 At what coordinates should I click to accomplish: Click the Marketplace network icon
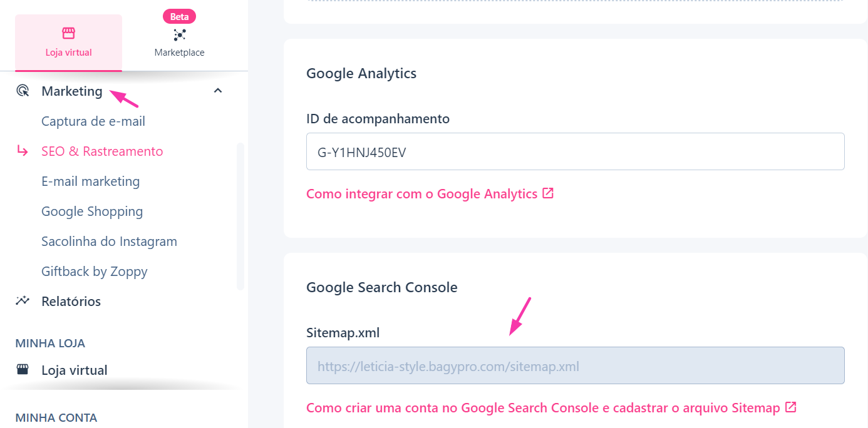(x=180, y=35)
